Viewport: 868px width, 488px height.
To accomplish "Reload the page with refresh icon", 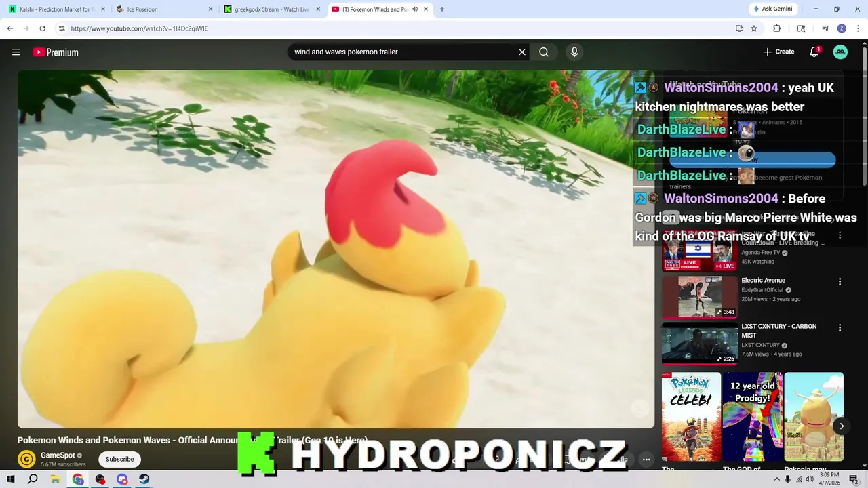I will coord(42,28).
